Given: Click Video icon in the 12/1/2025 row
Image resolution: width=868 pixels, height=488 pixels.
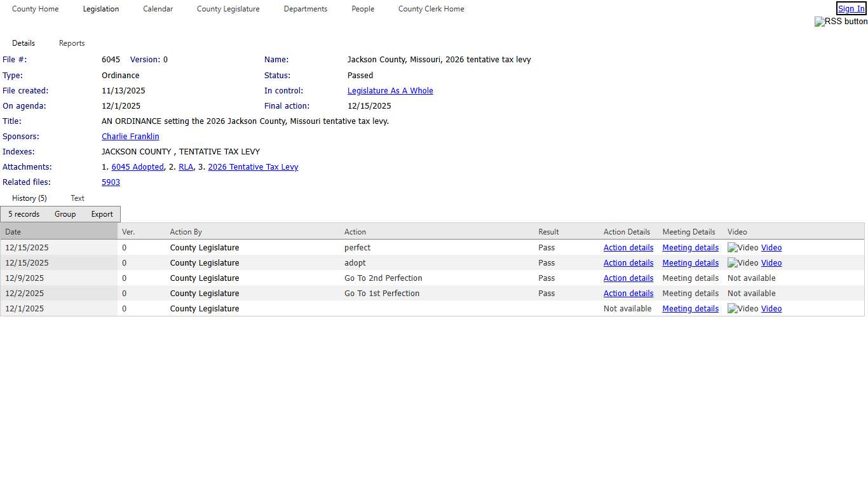Looking at the screenshot, I should (743, 309).
